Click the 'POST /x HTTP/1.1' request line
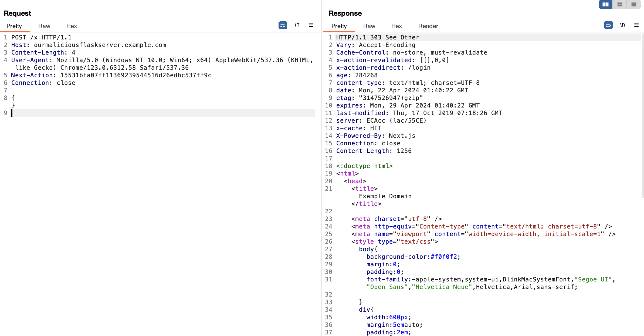Viewport: 644px width, 336px height. [x=41, y=37]
